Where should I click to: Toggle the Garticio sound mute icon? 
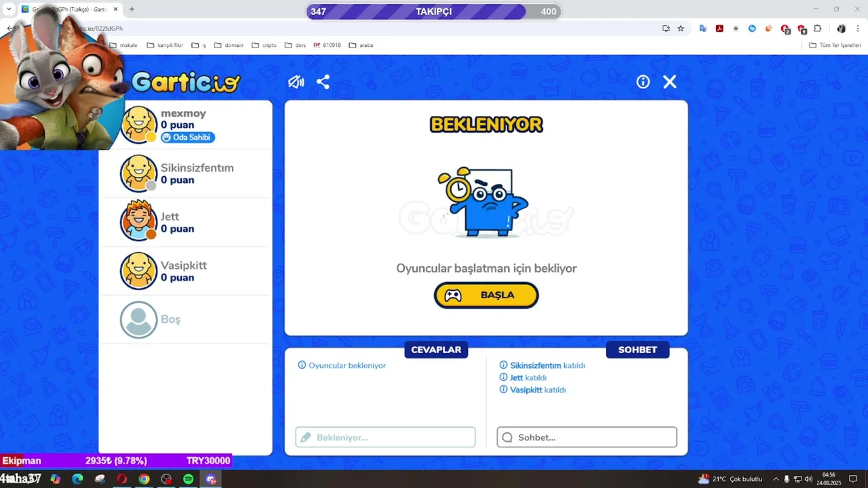tap(296, 82)
